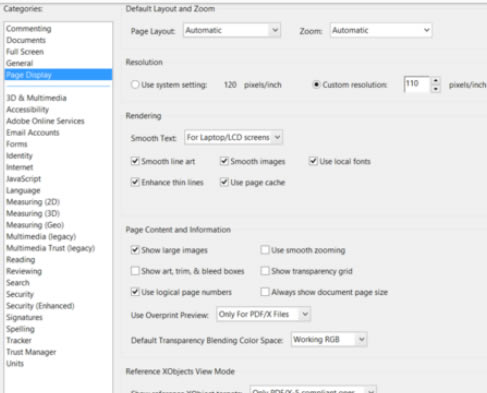
Task: Open the Reading category
Action: (21, 260)
